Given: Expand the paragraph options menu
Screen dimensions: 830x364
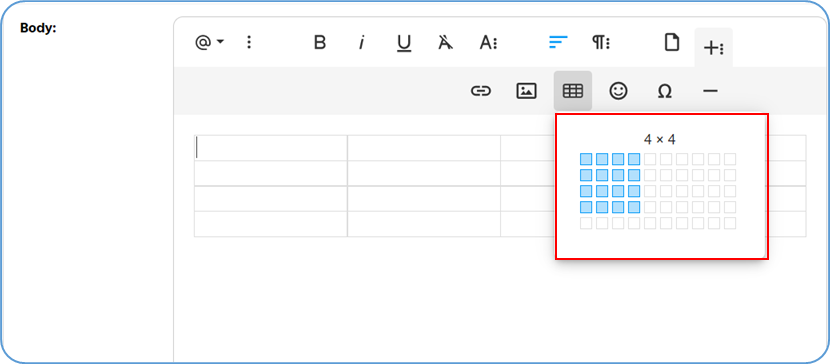Looking at the screenshot, I should 601,42.
